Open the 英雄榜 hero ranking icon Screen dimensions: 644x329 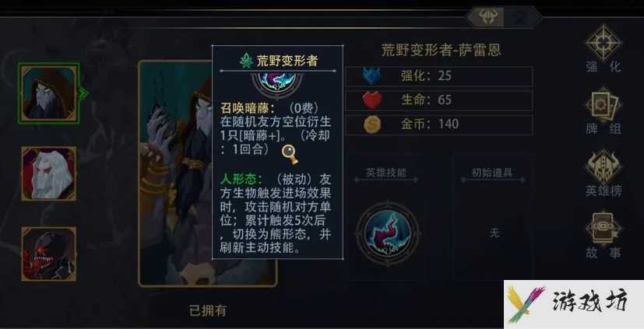[x=603, y=167]
